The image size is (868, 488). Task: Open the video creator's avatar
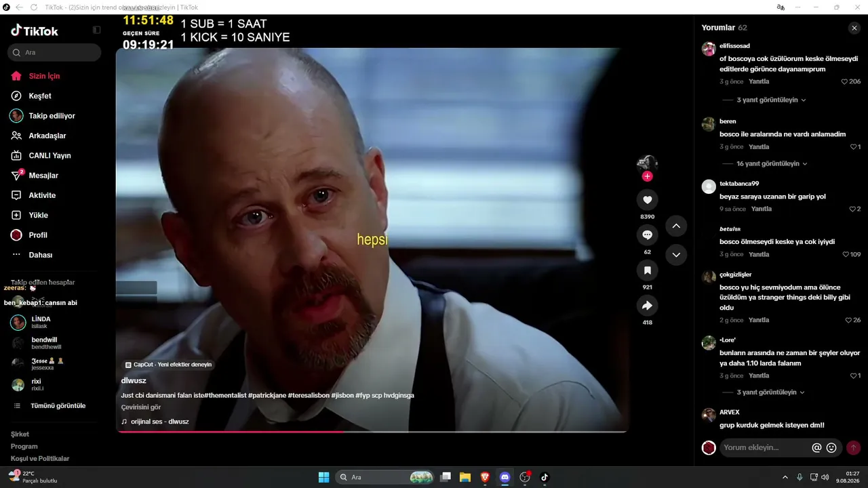(x=647, y=163)
